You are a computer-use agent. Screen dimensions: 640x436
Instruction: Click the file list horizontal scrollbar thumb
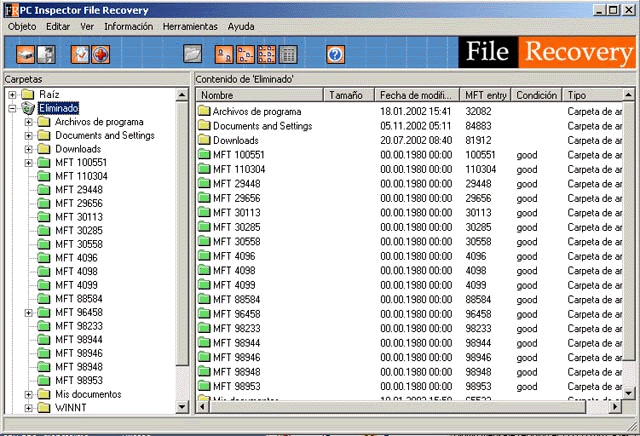click(398, 407)
